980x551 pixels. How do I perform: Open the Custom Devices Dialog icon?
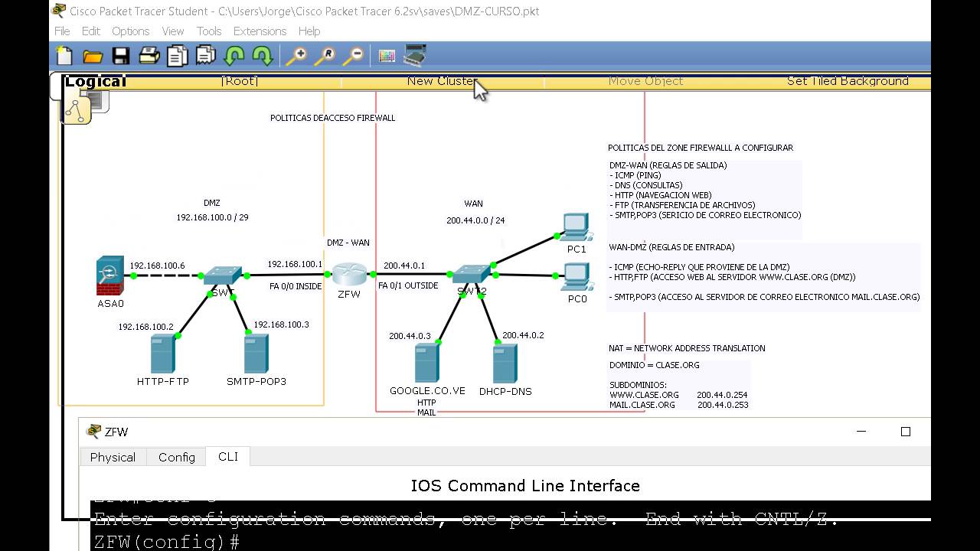[414, 55]
